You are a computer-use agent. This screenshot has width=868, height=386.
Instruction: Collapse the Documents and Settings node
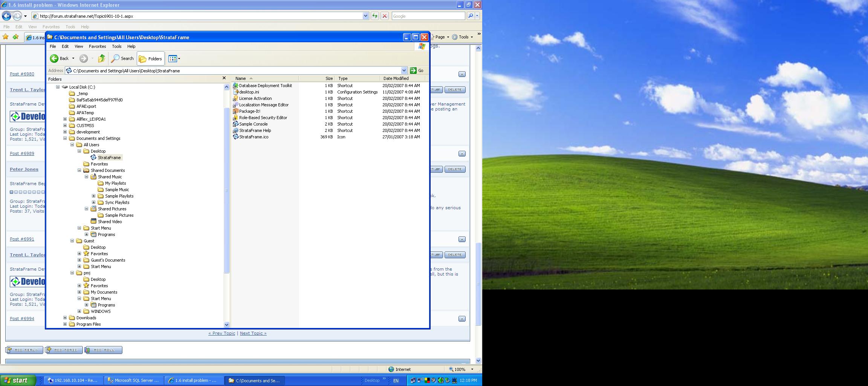65,138
